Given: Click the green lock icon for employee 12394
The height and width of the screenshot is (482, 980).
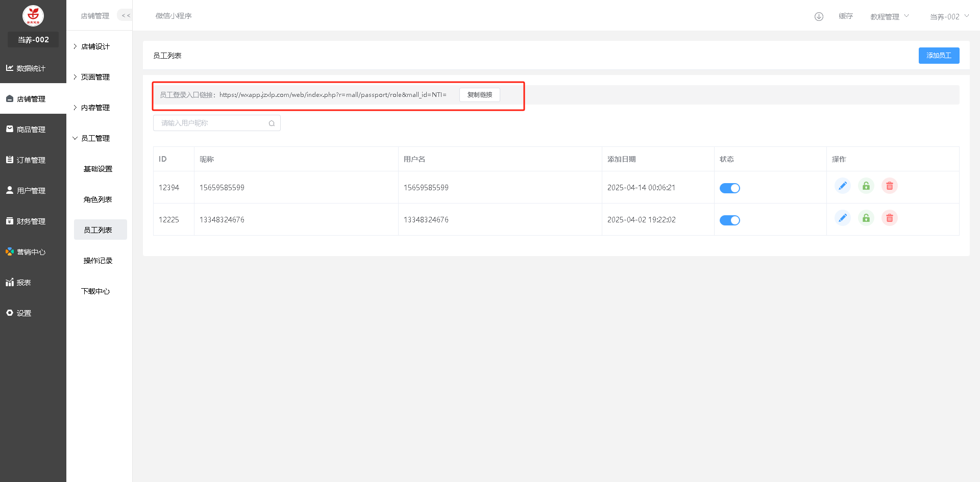Looking at the screenshot, I should [x=866, y=186].
